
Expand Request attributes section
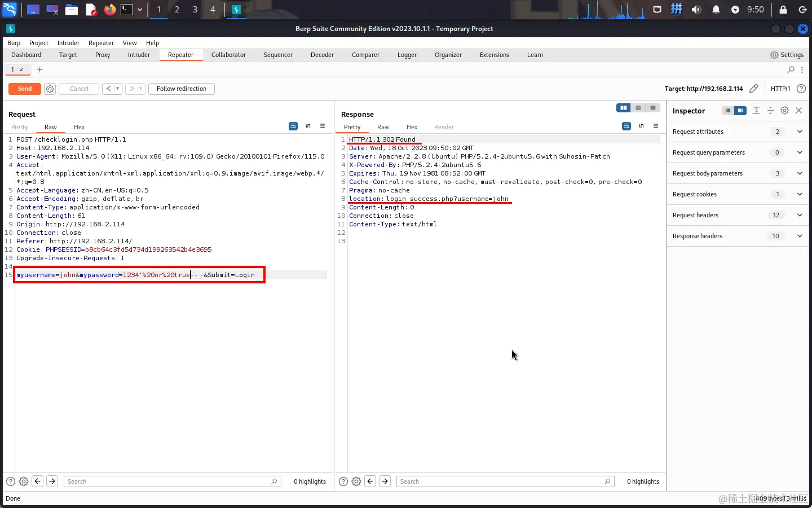coord(800,132)
